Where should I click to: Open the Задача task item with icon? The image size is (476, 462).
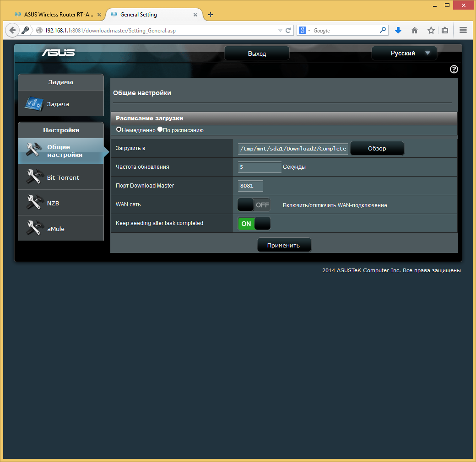(x=61, y=104)
